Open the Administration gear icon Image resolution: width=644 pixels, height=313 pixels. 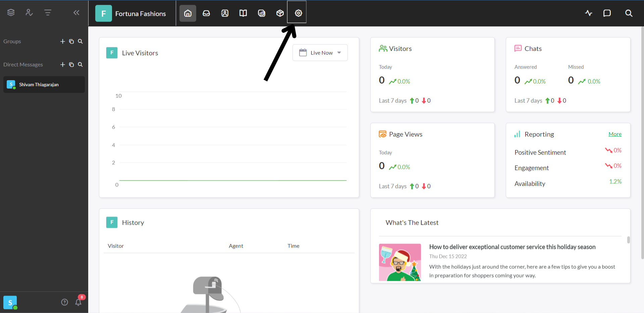pos(298,13)
